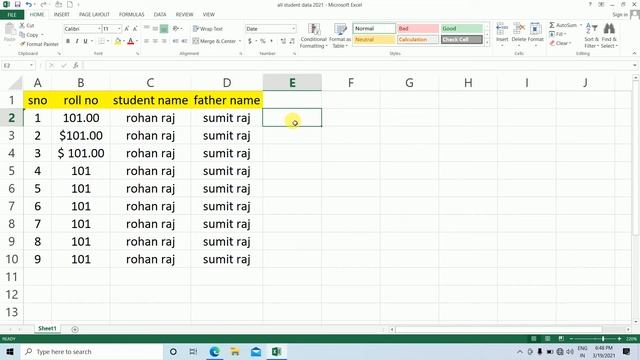Click the Windows taskbar search box
Image resolution: width=640 pixels, height=360 pixels.
(x=92, y=352)
